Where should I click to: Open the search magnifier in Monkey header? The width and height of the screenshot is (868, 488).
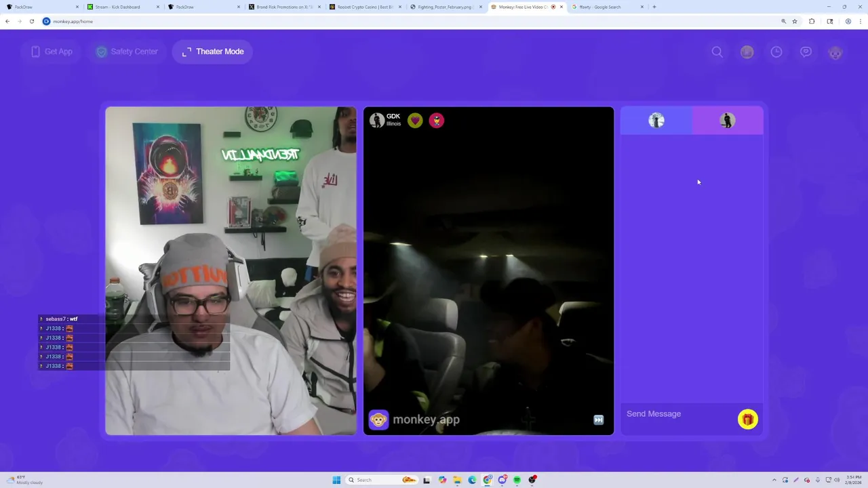coord(717,52)
